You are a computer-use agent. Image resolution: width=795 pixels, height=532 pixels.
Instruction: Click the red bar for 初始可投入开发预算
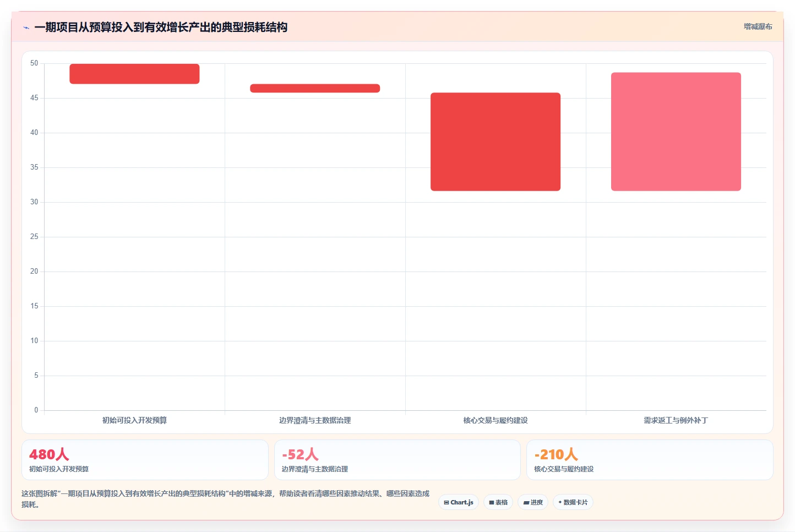point(134,74)
